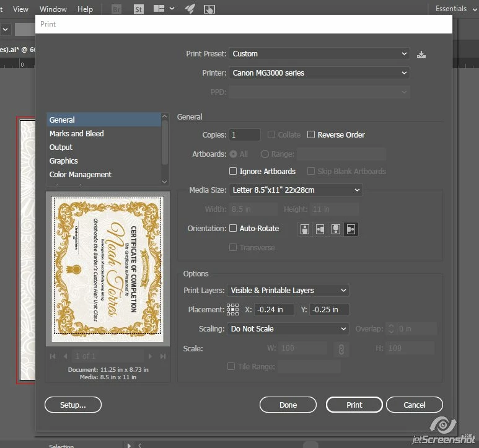
Task: Open the Essentials workspace switcher
Action: coord(456,9)
